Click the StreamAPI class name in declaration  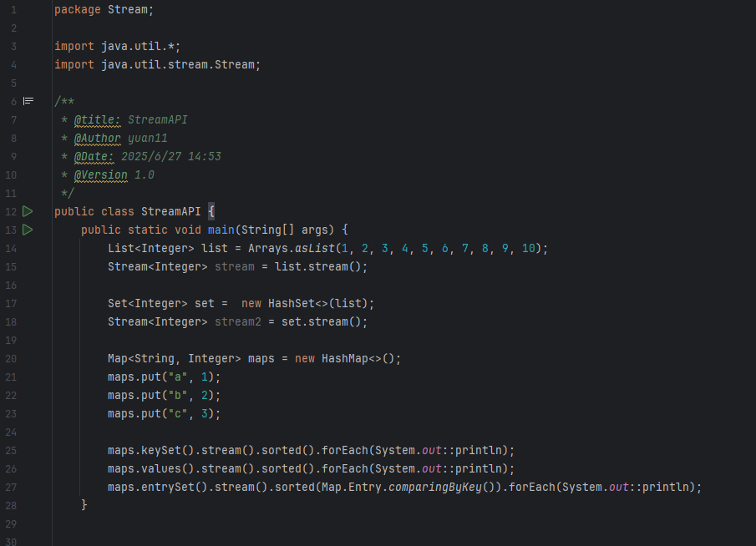(170, 211)
